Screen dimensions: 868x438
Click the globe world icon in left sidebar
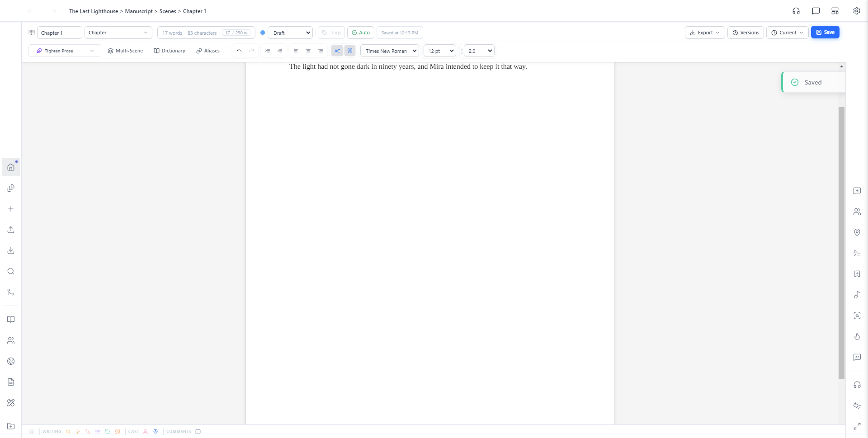(x=11, y=361)
